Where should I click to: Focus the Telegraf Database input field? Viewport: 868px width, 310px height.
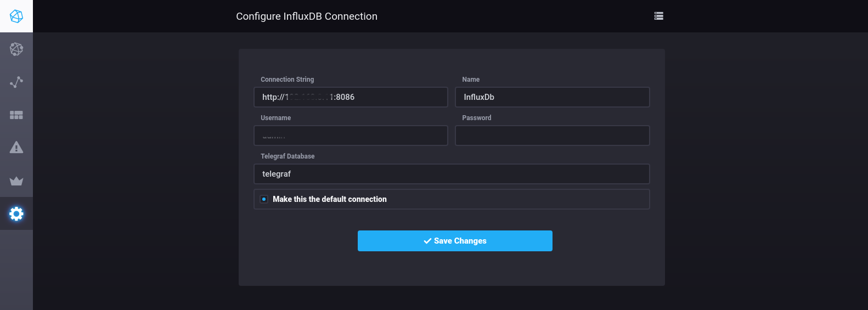click(451, 174)
